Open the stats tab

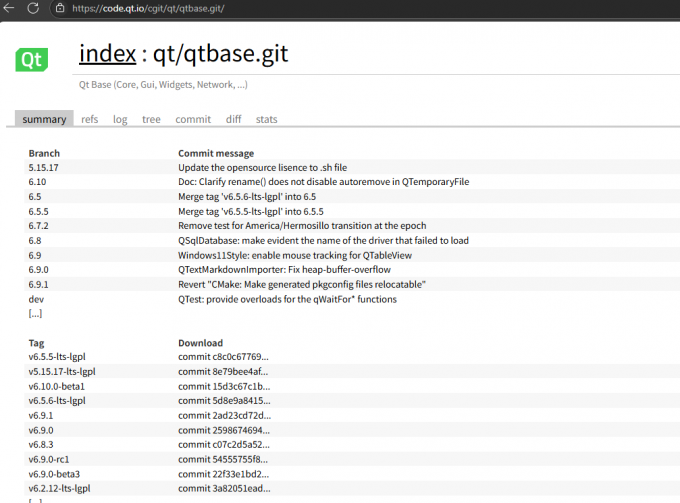pyautogui.click(x=266, y=119)
